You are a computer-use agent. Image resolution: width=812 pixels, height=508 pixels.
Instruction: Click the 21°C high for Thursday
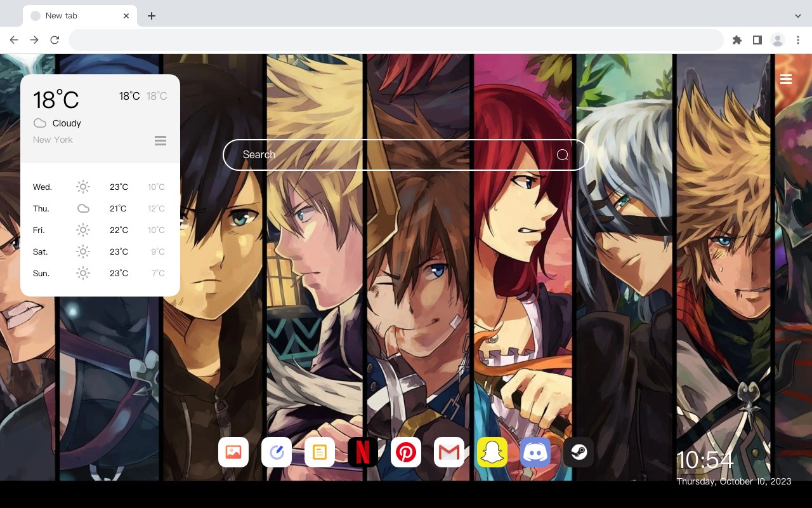tap(118, 208)
